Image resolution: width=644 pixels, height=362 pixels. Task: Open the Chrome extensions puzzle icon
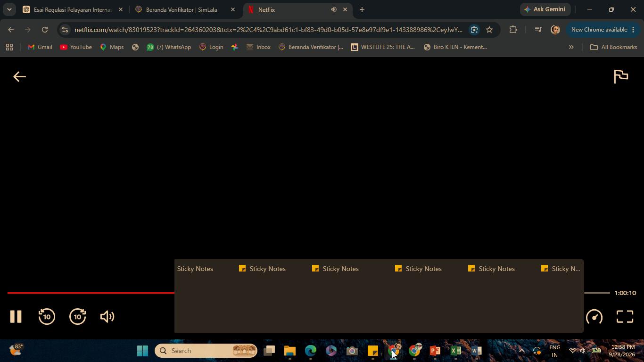pos(513,30)
